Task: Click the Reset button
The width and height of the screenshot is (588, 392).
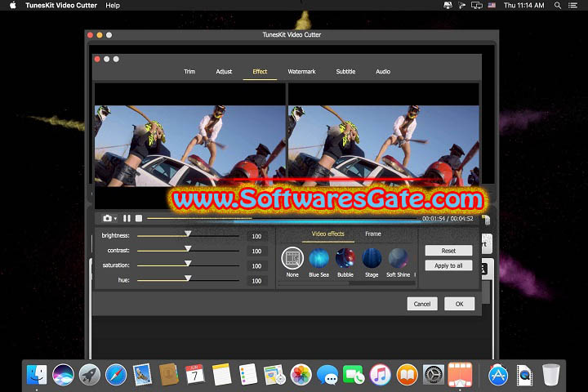Action: (x=448, y=251)
